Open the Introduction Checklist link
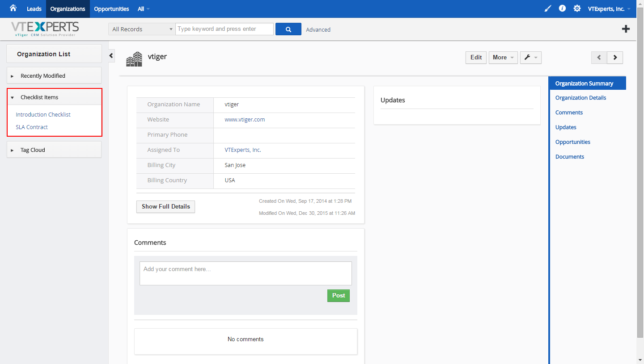 [43, 114]
